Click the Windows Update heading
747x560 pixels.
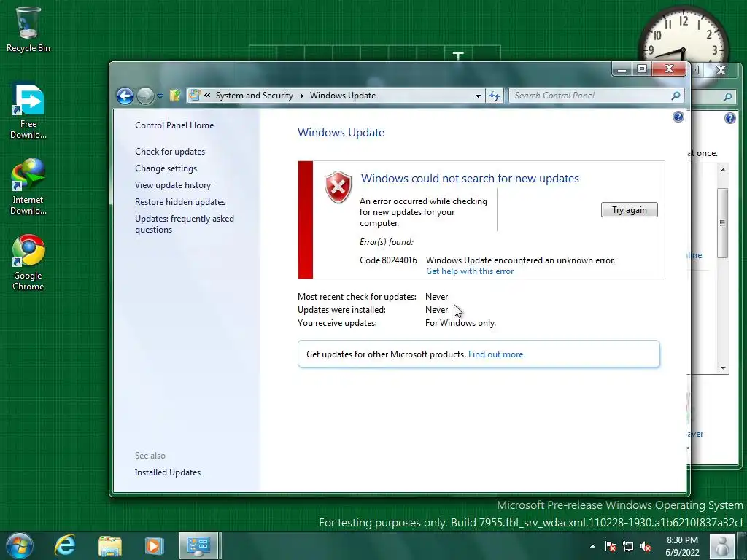(341, 133)
